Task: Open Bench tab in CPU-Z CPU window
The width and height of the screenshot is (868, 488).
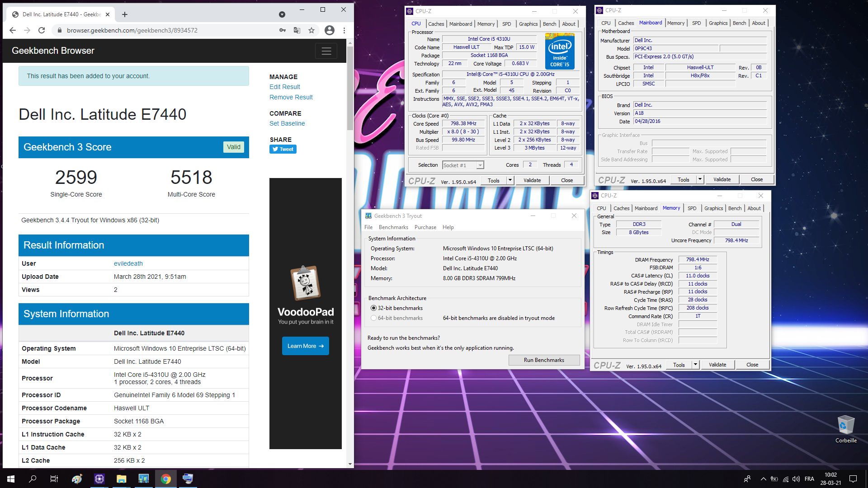Action: (x=549, y=24)
